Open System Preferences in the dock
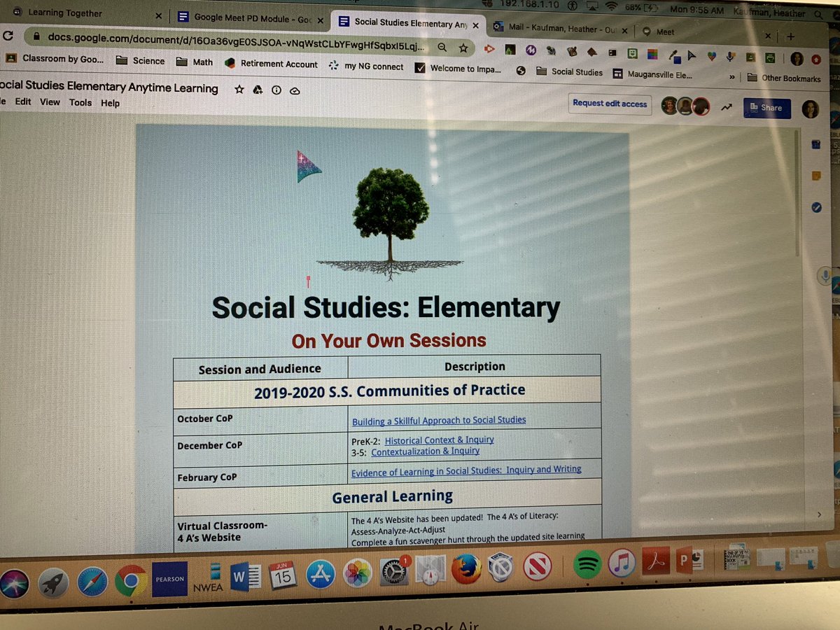 [x=395, y=572]
